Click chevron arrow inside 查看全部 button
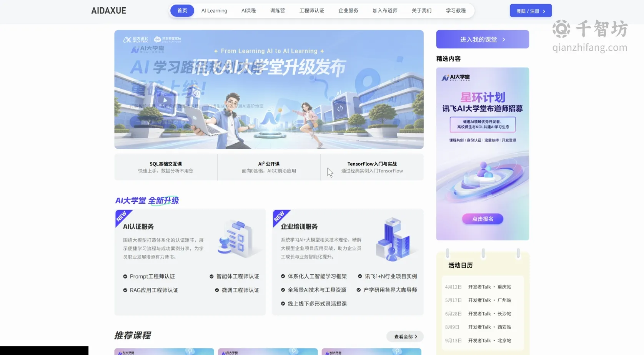 pyautogui.click(x=416, y=337)
